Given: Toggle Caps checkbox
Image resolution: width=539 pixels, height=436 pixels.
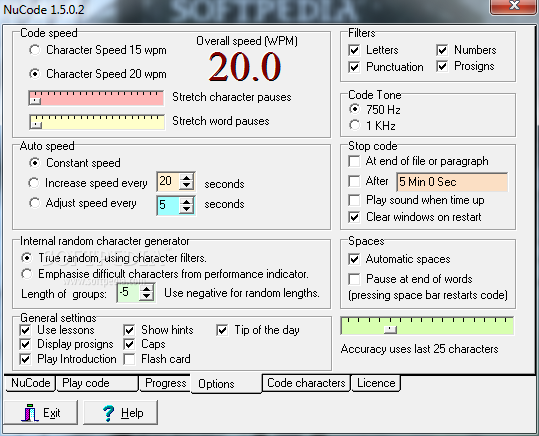Looking at the screenshot, I should click(129, 344).
